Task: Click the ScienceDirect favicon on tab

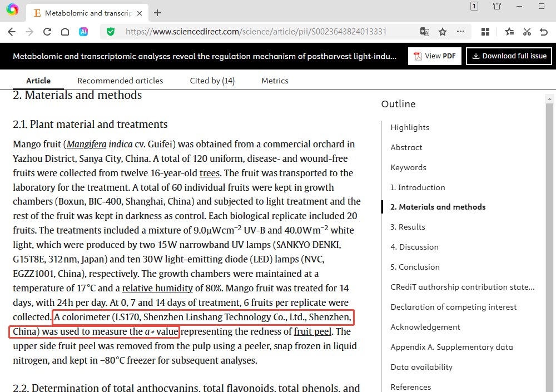Action: pyautogui.click(x=37, y=13)
